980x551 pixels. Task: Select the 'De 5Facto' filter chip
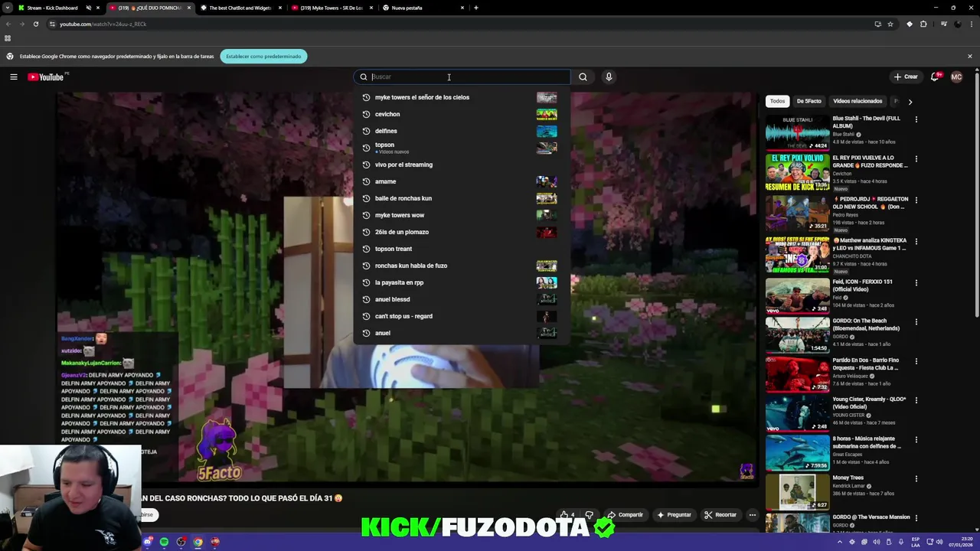pos(808,101)
